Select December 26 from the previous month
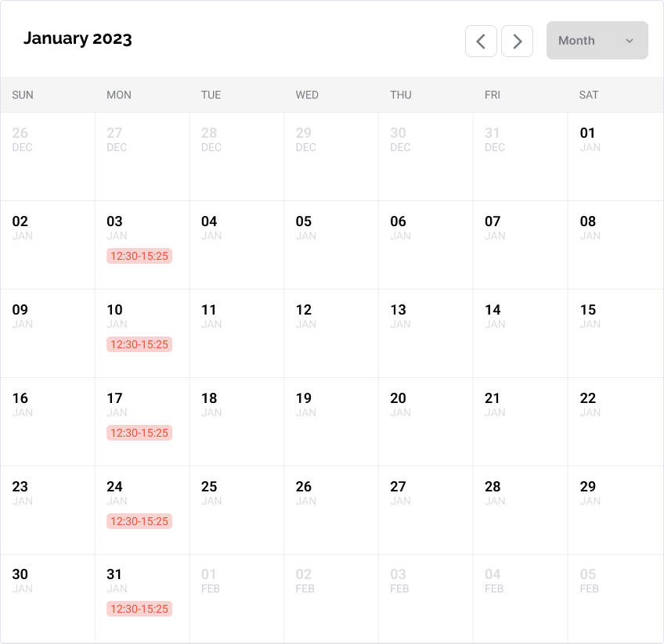 coord(47,156)
